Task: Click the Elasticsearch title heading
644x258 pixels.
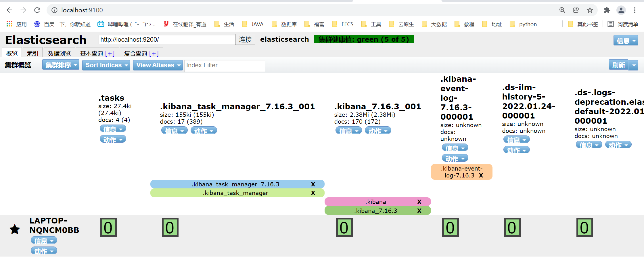Action: [x=46, y=40]
